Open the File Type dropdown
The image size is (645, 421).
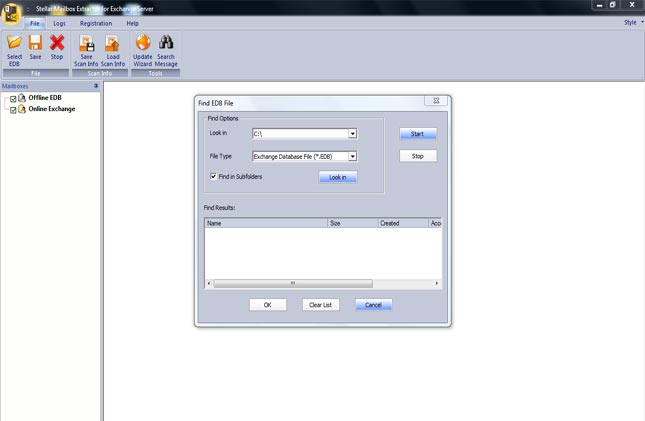[x=352, y=156]
